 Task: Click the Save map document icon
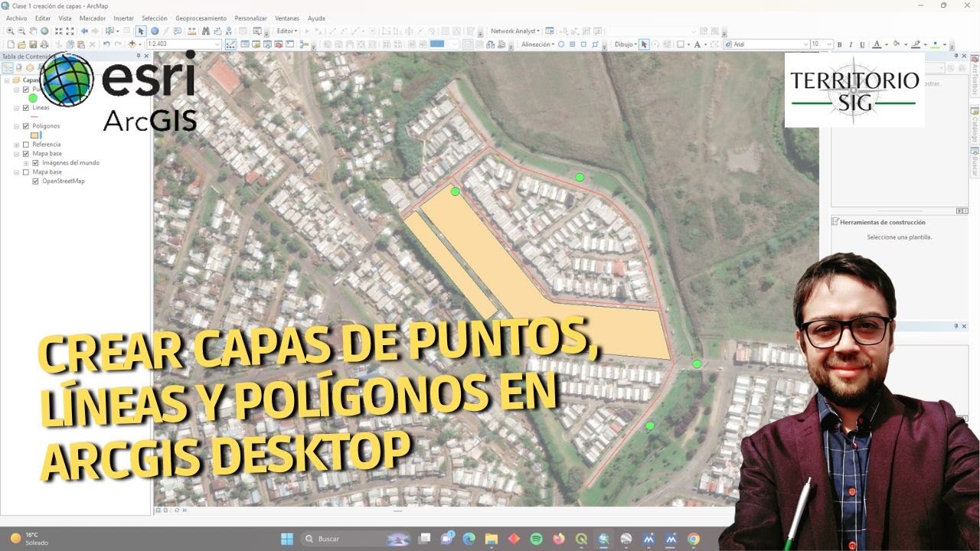[33, 44]
